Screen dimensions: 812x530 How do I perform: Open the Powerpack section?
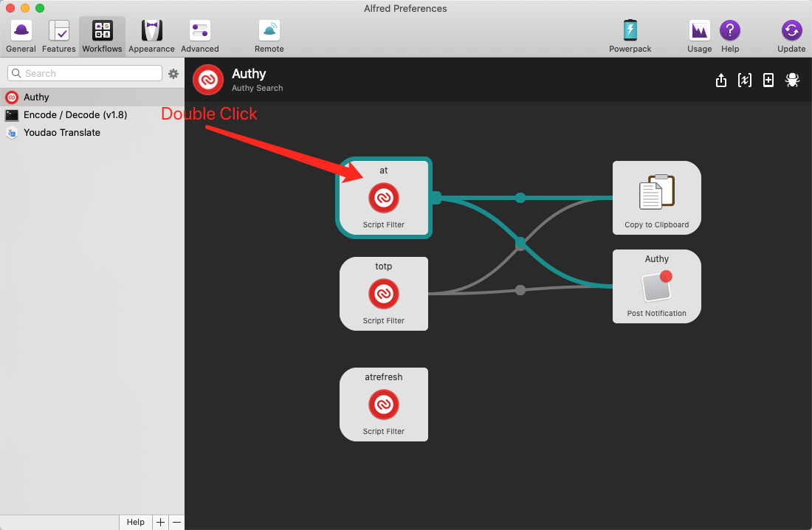pos(630,37)
